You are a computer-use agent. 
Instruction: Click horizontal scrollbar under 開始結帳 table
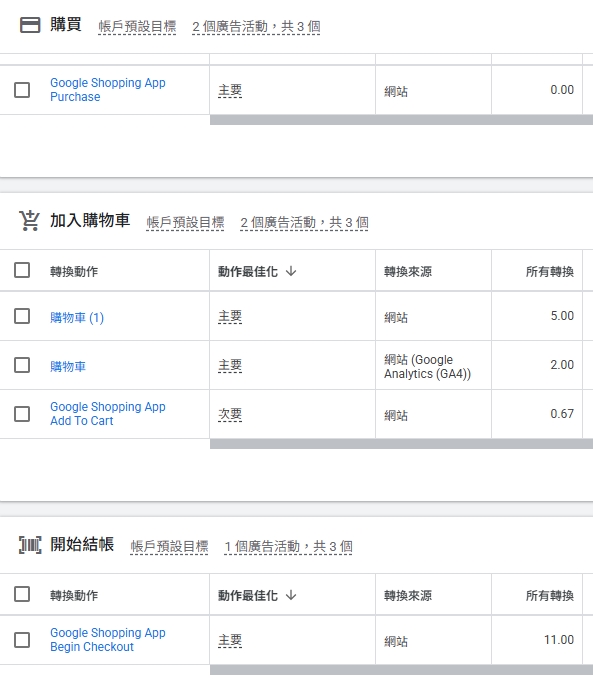click(x=401, y=670)
